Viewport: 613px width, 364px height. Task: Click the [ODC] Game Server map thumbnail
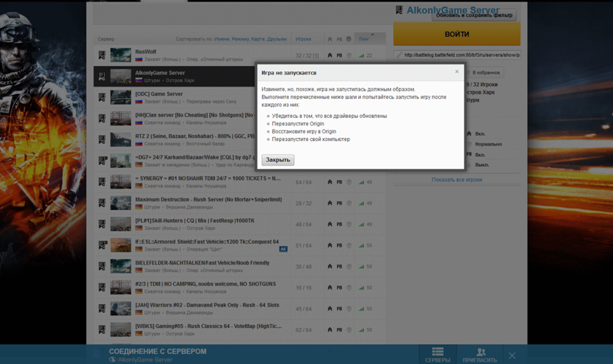(x=120, y=97)
